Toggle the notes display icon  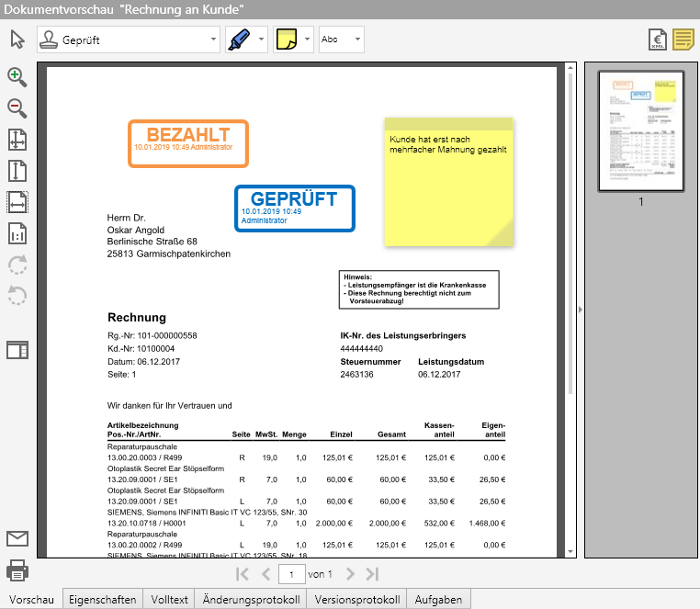click(x=683, y=39)
